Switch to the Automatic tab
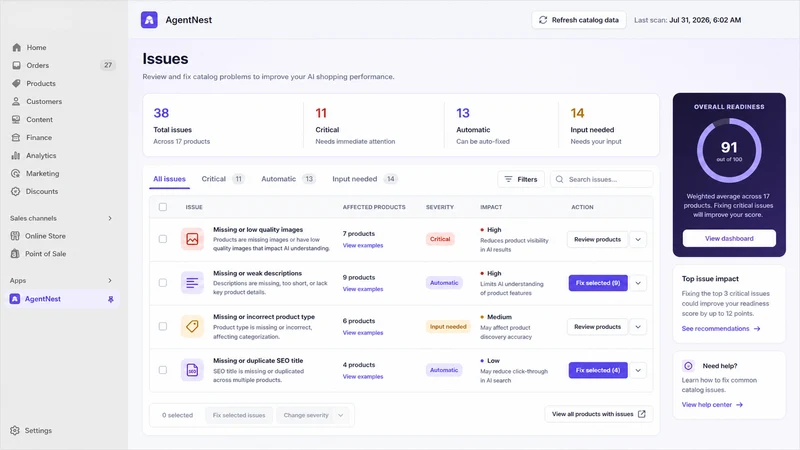The image size is (800, 450). (x=288, y=179)
